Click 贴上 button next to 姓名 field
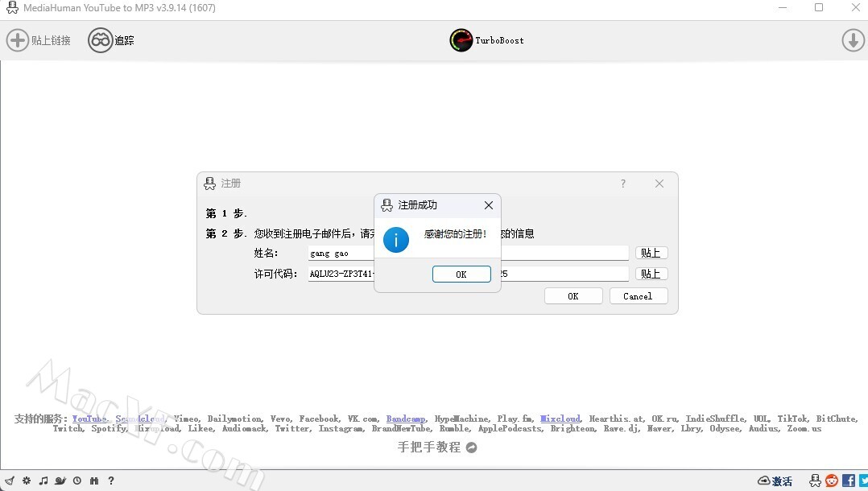Screen dimensions: 868x491 (x=651, y=253)
